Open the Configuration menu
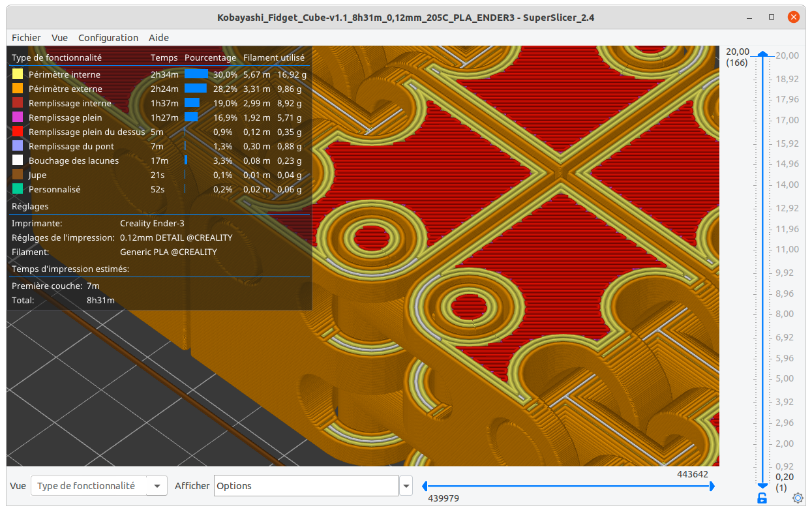The image size is (812, 512). click(108, 38)
